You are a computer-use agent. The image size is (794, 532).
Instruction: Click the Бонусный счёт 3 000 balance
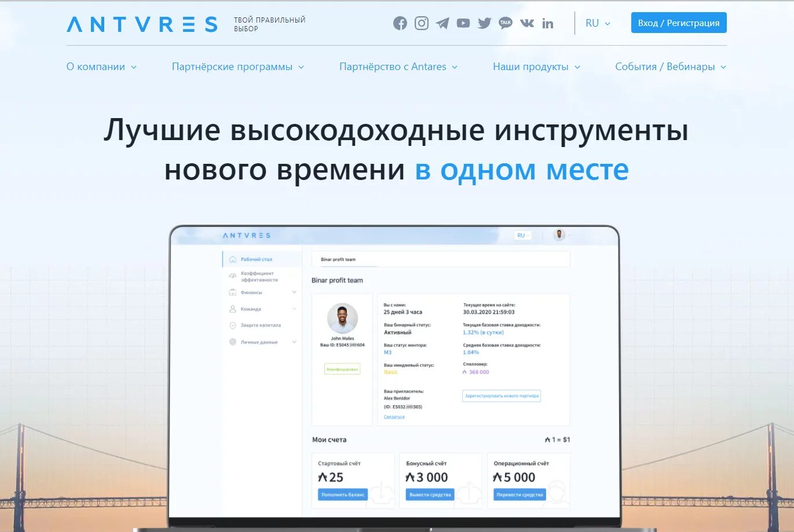[x=427, y=478]
